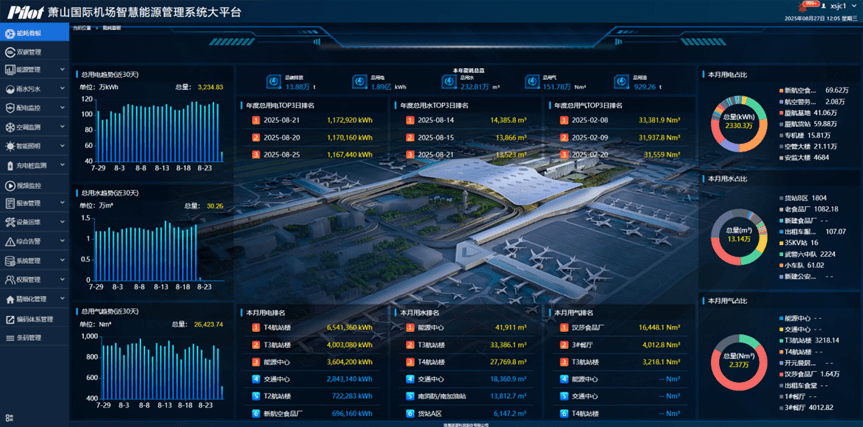The width and height of the screenshot is (863, 427).
Task: Click the 智能照明 sidebar icon
Action: 9,146
